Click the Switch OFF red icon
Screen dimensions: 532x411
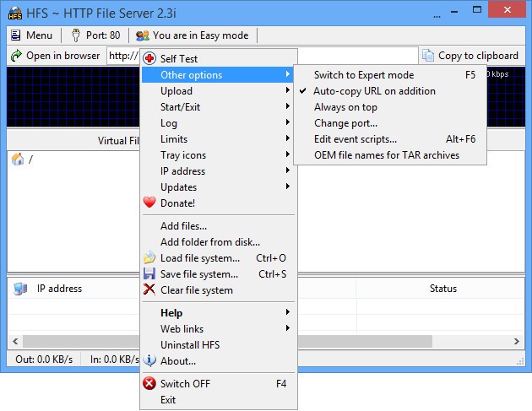coord(149,384)
